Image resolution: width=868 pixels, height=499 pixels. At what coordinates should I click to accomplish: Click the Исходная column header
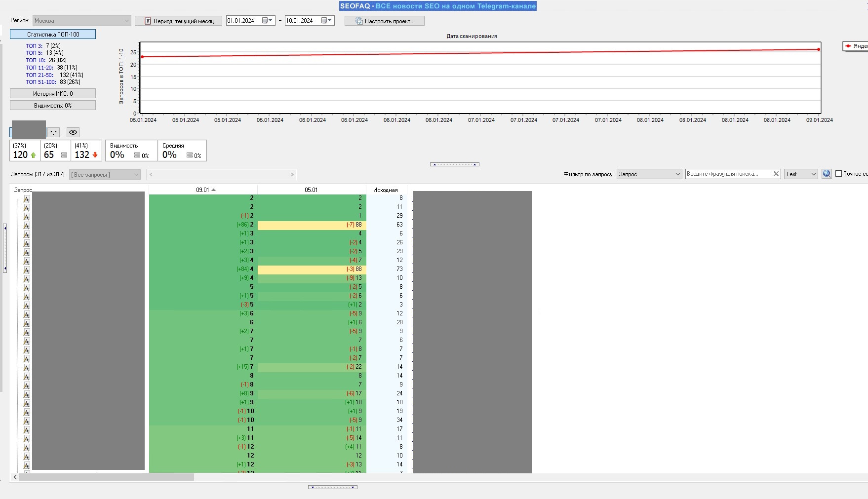[385, 190]
